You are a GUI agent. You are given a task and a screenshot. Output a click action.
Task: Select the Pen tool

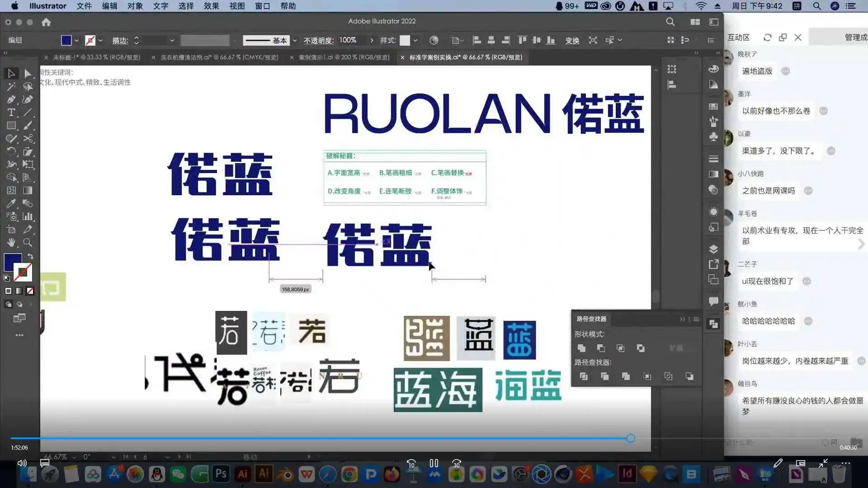click(11, 99)
